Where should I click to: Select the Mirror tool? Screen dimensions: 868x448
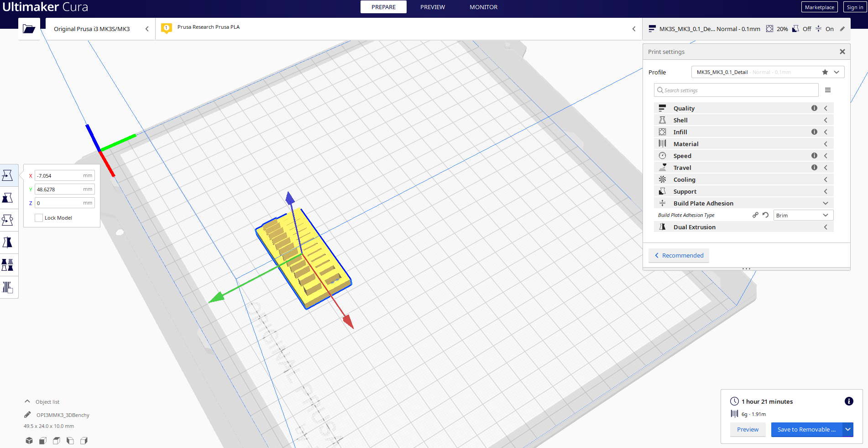coord(8,242)
